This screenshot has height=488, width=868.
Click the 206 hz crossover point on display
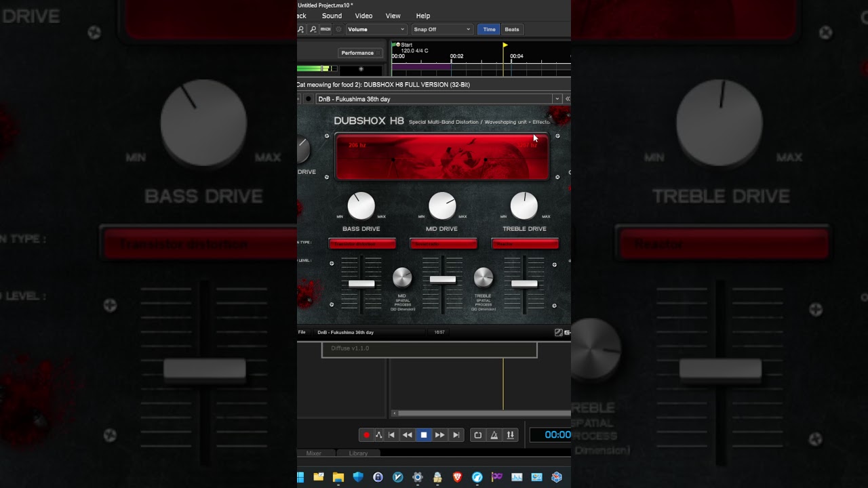tap(393, 160)
